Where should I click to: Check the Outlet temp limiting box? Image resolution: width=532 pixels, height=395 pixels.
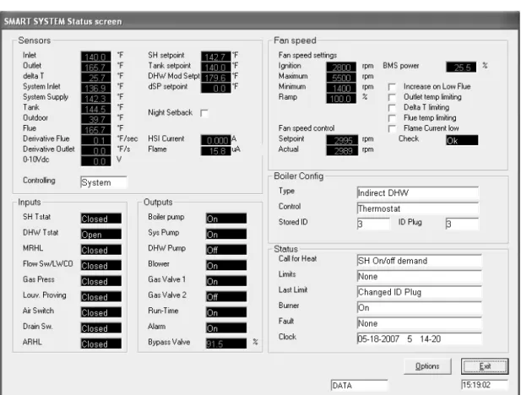[x=392, y=98]
